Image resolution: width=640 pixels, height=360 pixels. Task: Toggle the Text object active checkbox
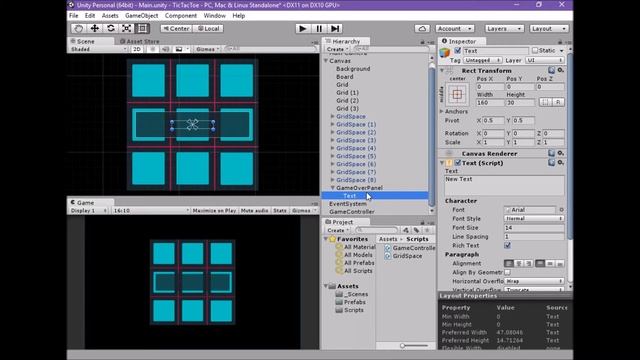click(458, 51)
